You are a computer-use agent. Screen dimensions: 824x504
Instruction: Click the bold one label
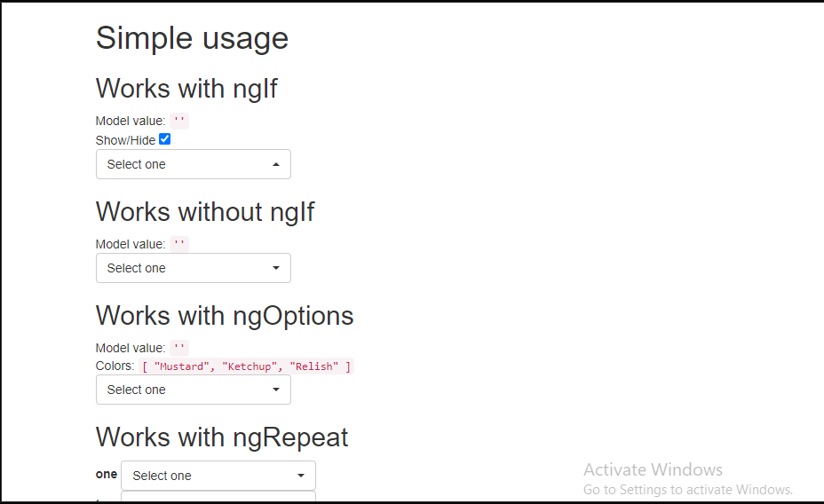pyautogui.click(x=107, y=475)
